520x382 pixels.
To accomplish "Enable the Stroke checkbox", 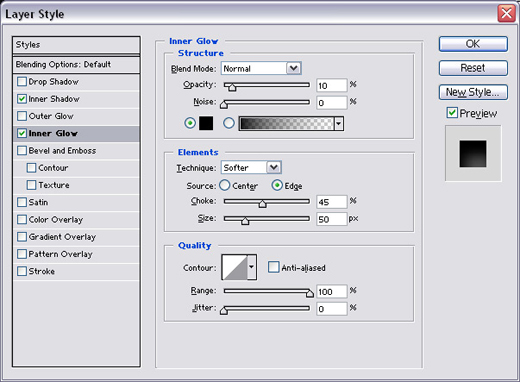I will tap(22, 271).
